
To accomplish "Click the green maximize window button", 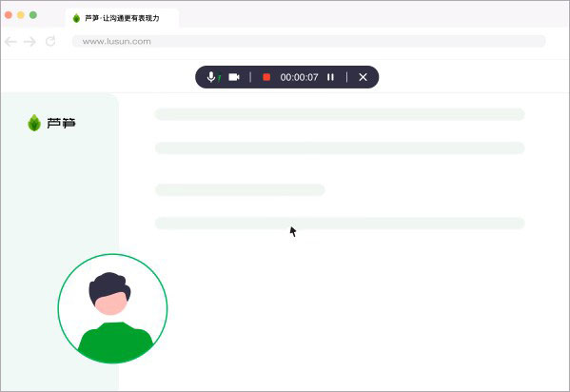I will pyautogui.click(x=33, y=15).
